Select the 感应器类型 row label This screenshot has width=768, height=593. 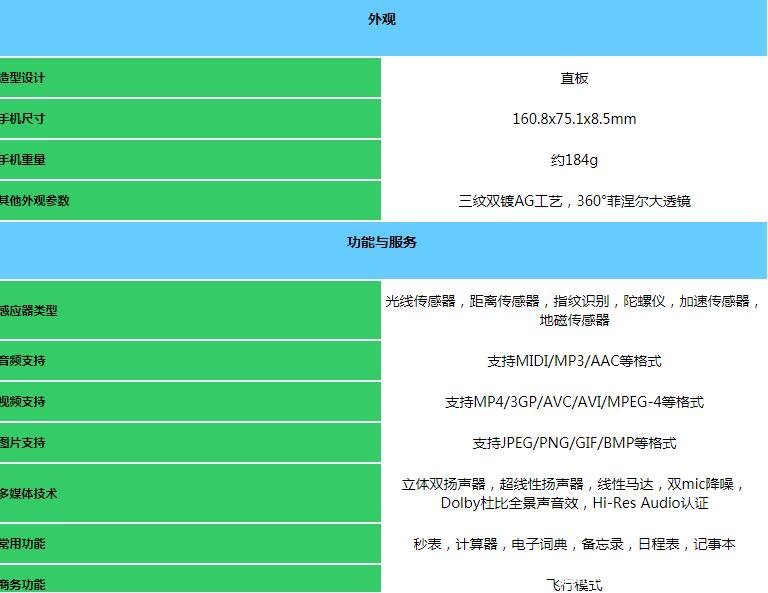29,311
